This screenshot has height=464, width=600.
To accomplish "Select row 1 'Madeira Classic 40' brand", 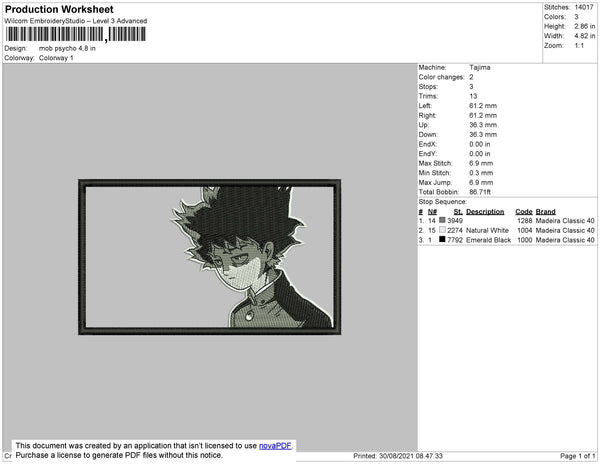I will tap(565, 221).
